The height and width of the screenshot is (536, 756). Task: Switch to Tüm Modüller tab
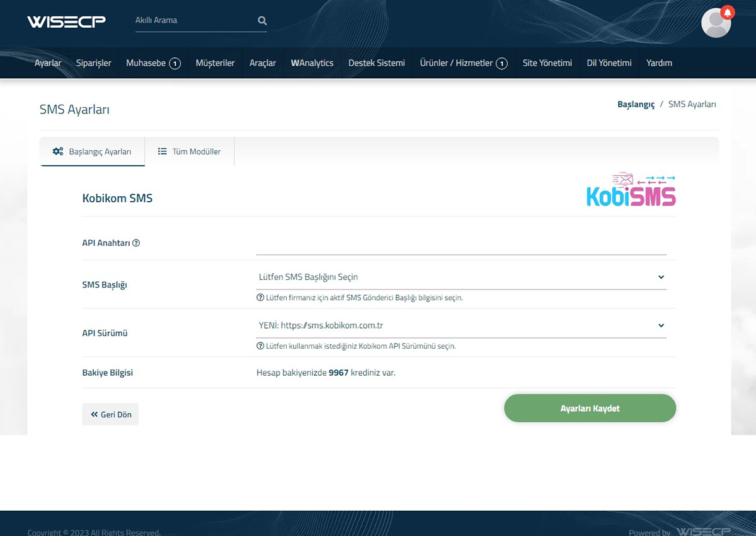(190, 152)
